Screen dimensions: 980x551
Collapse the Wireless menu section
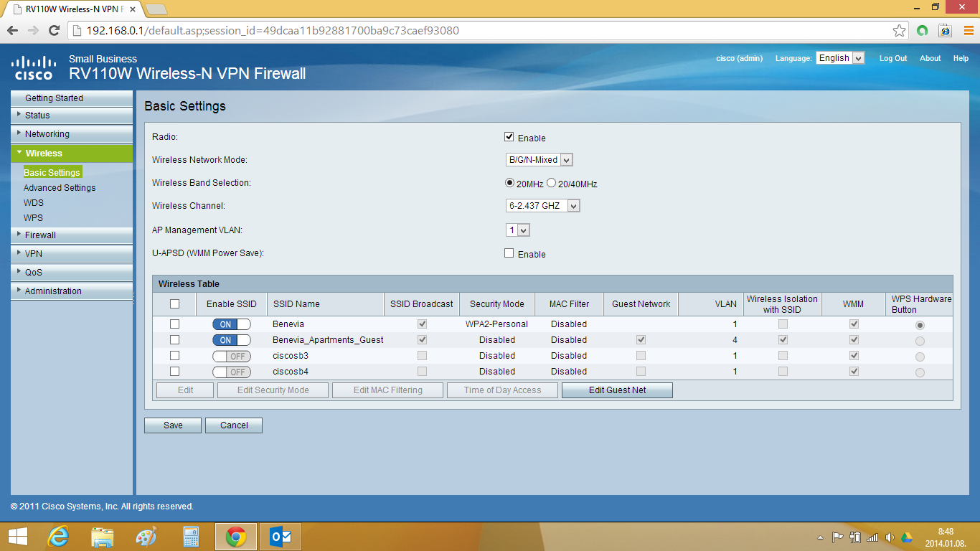tap(72, 153)
